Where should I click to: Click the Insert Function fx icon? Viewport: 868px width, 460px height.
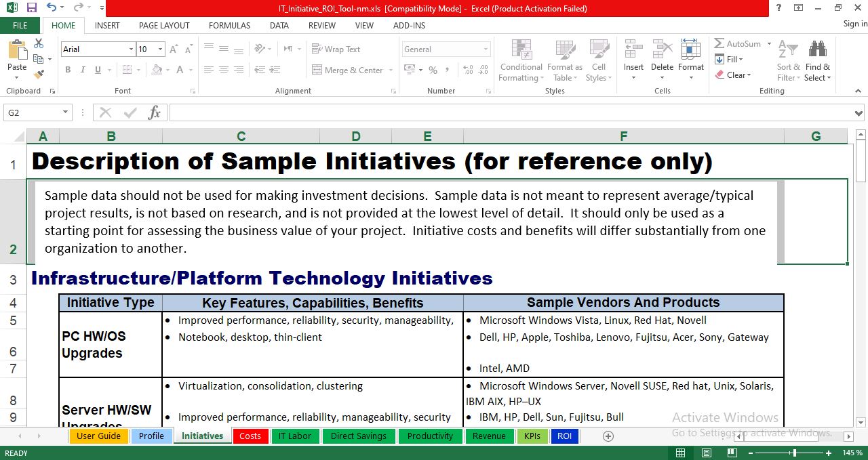pos(154,112)
